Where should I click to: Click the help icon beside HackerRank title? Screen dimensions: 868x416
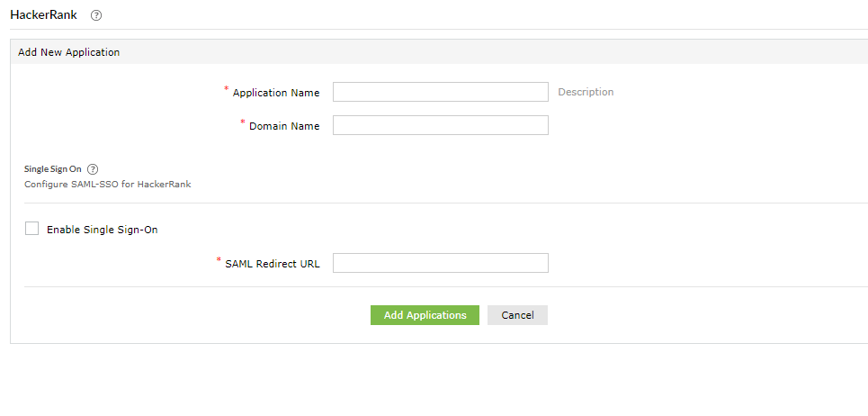click(x=96, y=15)
